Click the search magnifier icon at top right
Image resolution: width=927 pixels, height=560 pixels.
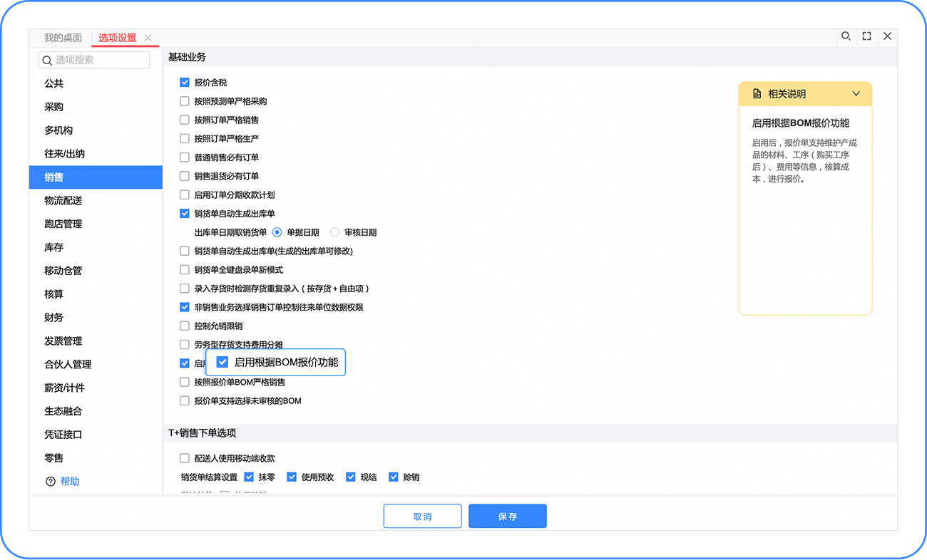846,36
